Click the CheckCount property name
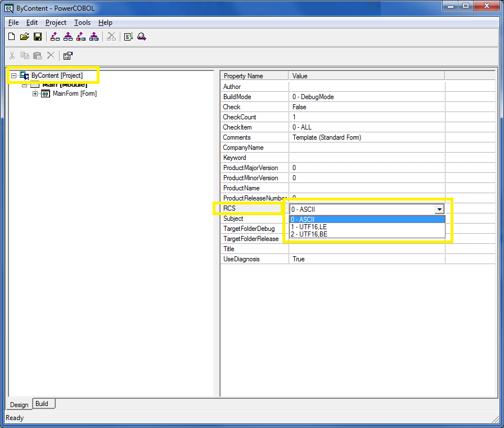 [x=240, y=117]
